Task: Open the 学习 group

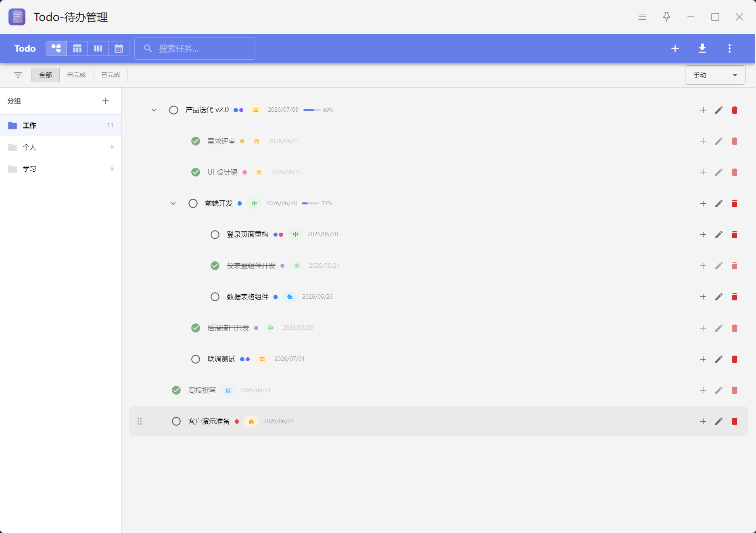Action: click(61, 169)
